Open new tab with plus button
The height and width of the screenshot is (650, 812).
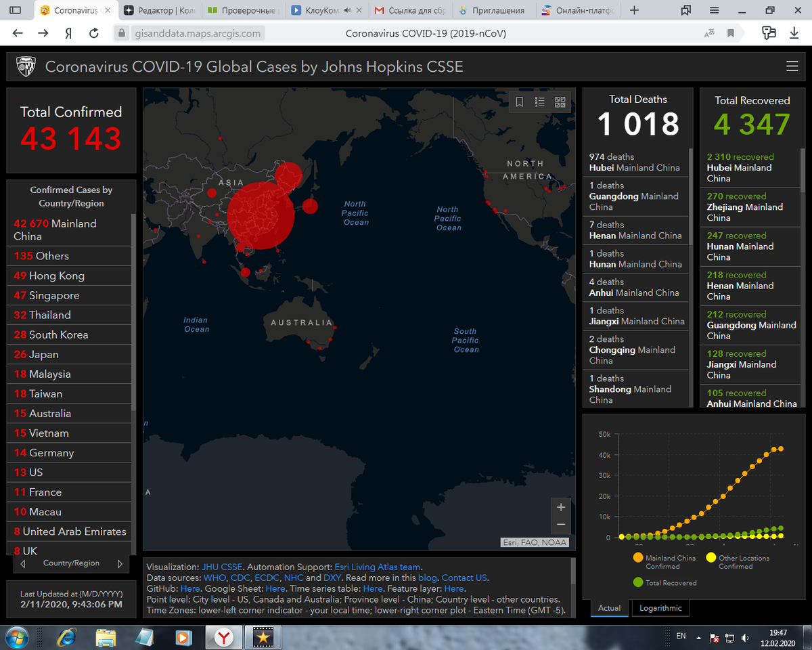(634, 10)
